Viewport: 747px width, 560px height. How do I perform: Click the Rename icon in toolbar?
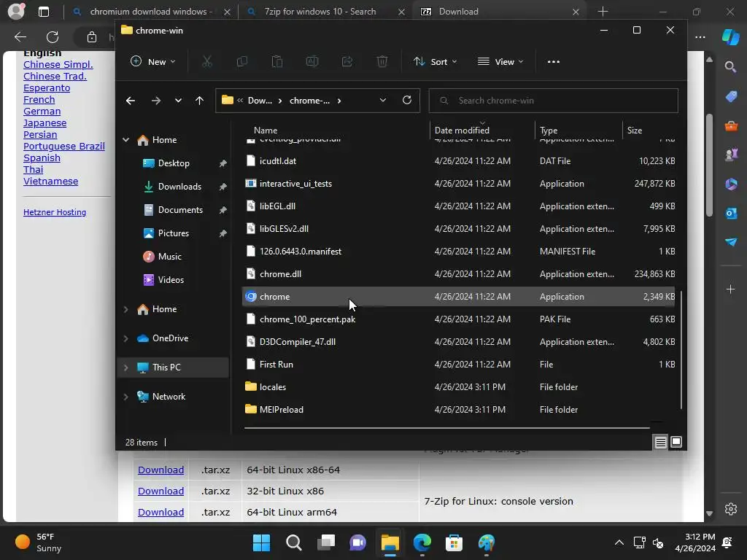click(312, 61)
